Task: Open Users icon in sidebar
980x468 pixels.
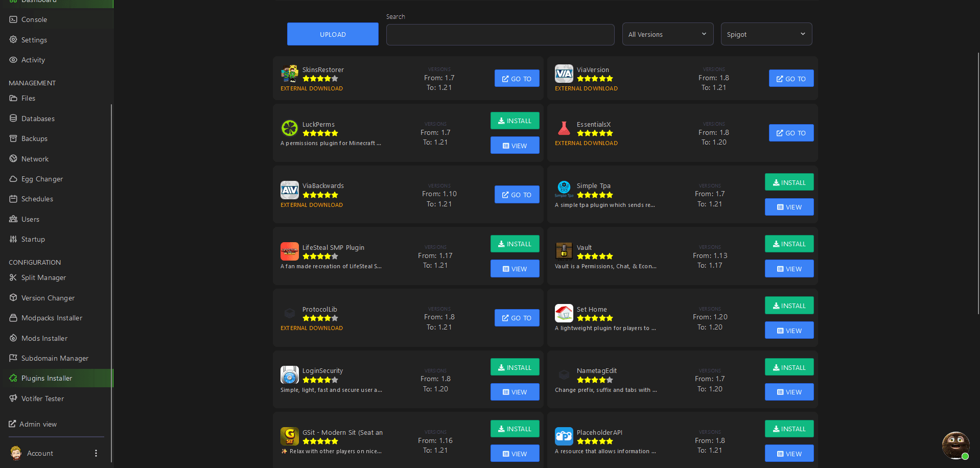Action: [13, 219]
